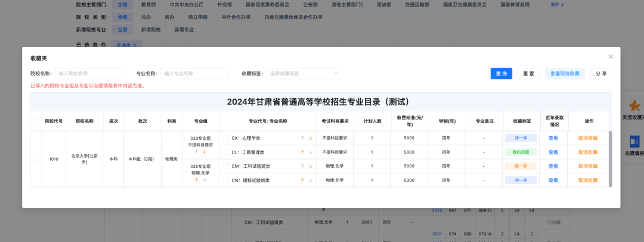Screen dimensions: 644x242
Task: Check the box for CK 心理学类
Action: pyautogui.click(x=226, y=138)
